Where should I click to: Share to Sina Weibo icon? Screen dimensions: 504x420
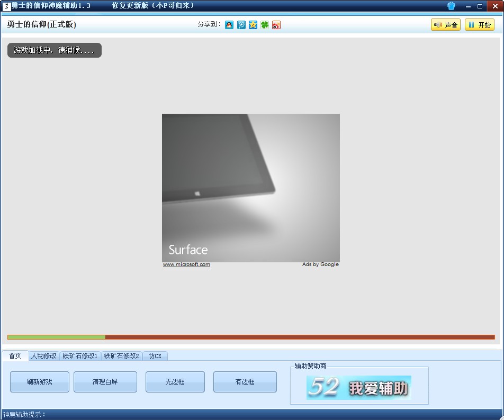pos(276,25)
